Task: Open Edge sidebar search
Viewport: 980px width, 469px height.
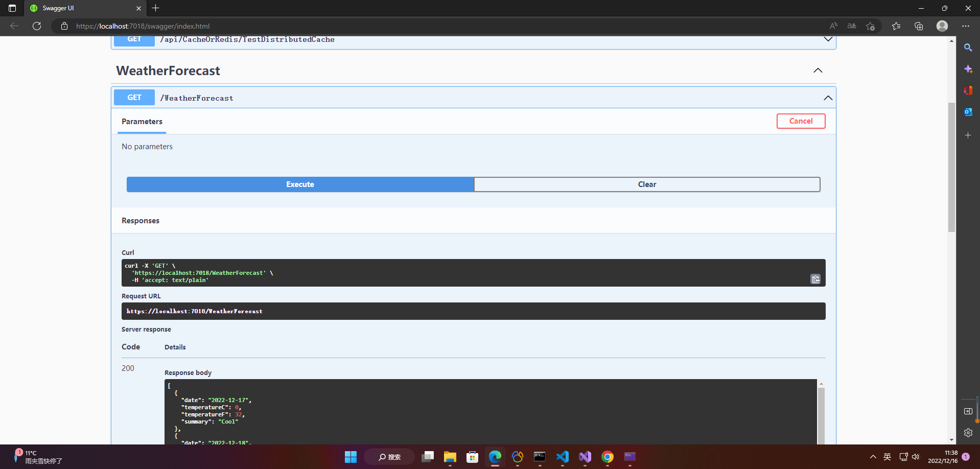Action: 968,48
